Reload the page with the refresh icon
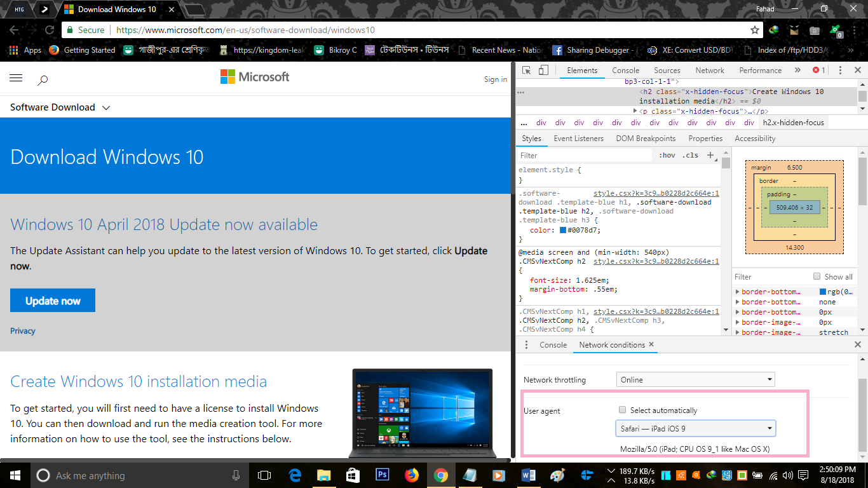The width and height of the screenshot is (868, 488). click(49, 30)
